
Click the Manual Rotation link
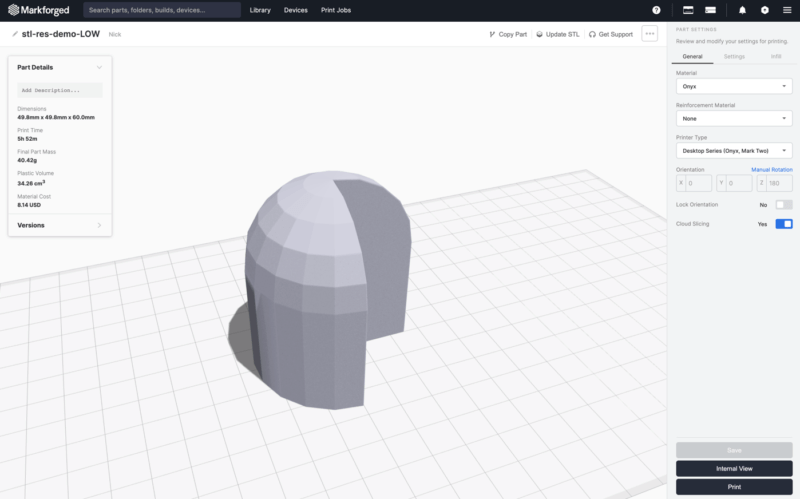click(x=771, y=170)
